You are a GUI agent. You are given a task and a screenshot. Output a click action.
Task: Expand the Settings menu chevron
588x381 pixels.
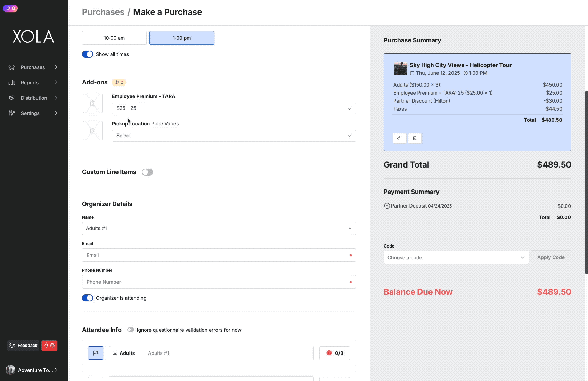point(56,113)
